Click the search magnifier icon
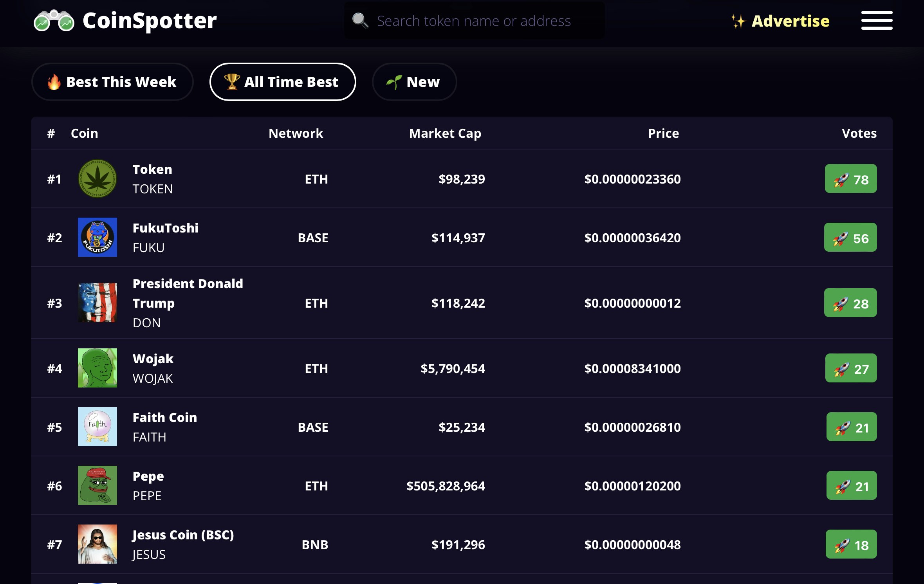Image resolution: width=924 pixels, height=584 pixels. click(x=360, y=21)
